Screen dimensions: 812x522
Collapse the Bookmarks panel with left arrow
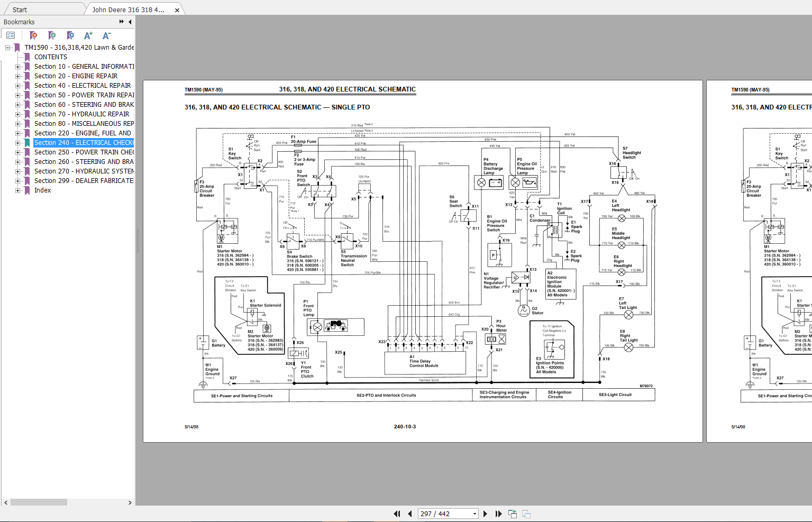130,22
